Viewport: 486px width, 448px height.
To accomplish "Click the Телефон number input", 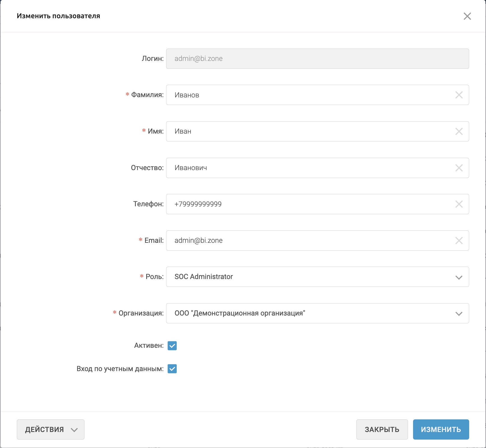I will [309, 204].
